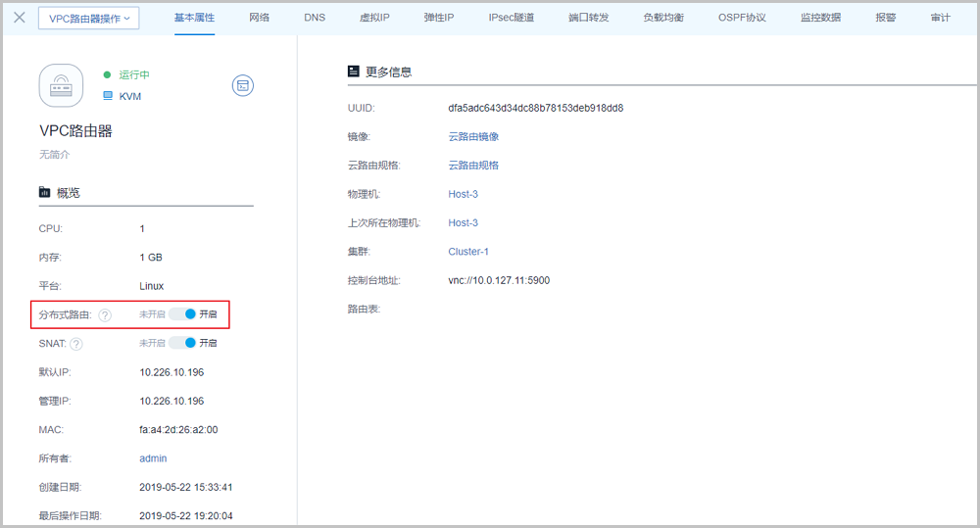
Task: Open the VPC路由器操作 dropdown menu
Action: (x=89, y=18)
